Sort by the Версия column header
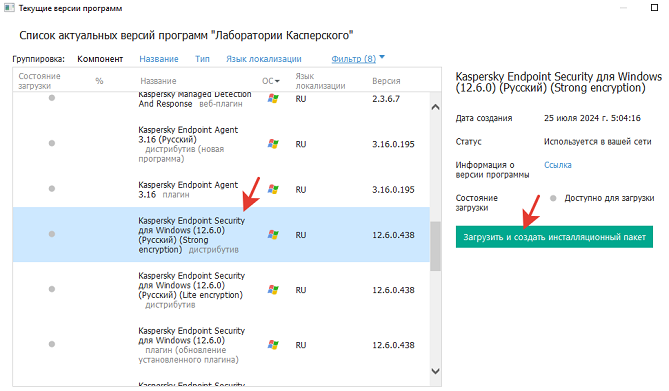 click(386, 81)
